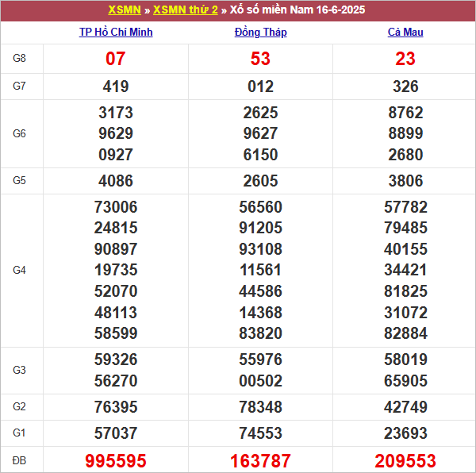
Task: Open TP Hồ Chí Minh lottery link
Action: tap(116, 33)
